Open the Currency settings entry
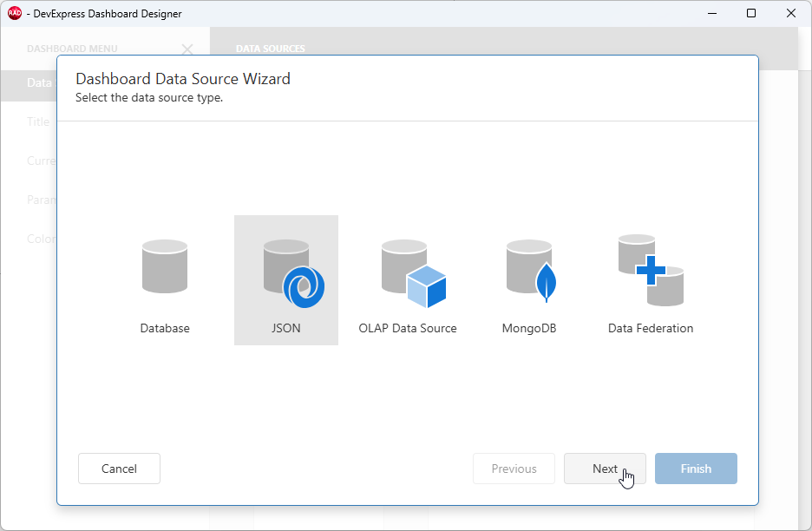The height and width of the screenshot is (531, 812). [42, 161]
